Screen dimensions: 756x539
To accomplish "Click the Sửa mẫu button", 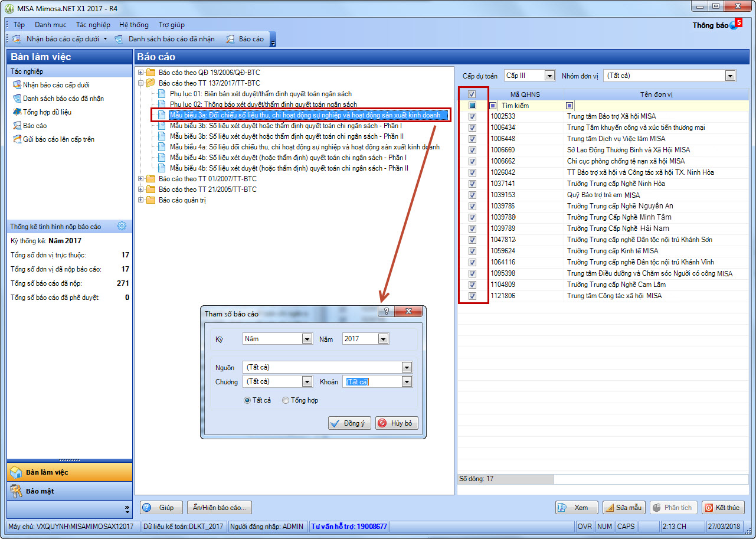I will pos(624,508).
